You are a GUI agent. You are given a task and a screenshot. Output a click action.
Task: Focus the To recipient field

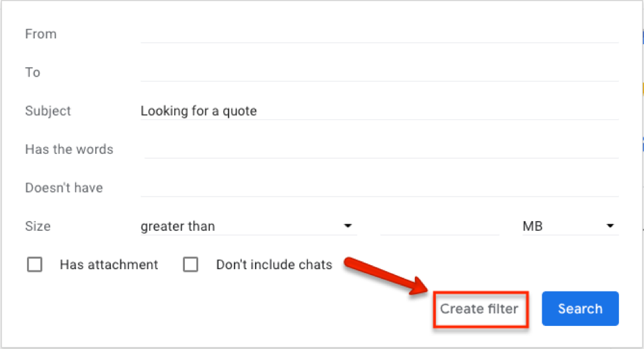click(379, 72)
